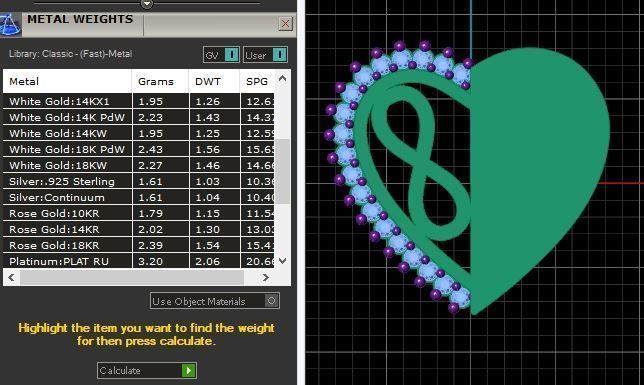This screenshot has height=385, width=644.
Task: Select the White Gold:14KX1 row
Action: click(138, 101)
